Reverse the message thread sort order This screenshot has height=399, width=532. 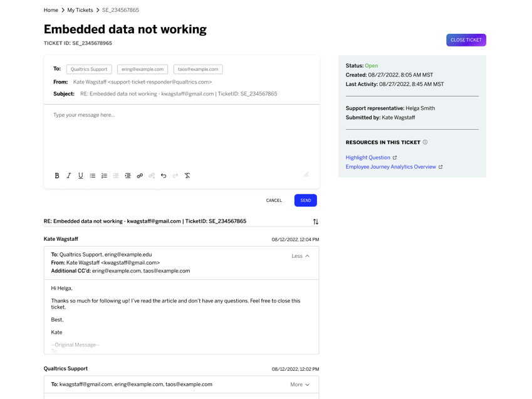[316, 221]
